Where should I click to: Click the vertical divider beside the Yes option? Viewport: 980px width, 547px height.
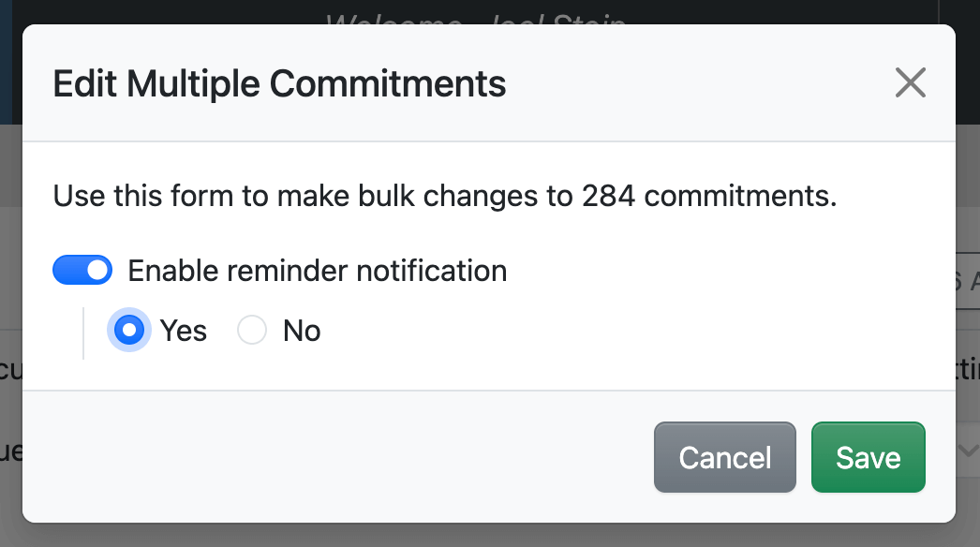[83, 333]
